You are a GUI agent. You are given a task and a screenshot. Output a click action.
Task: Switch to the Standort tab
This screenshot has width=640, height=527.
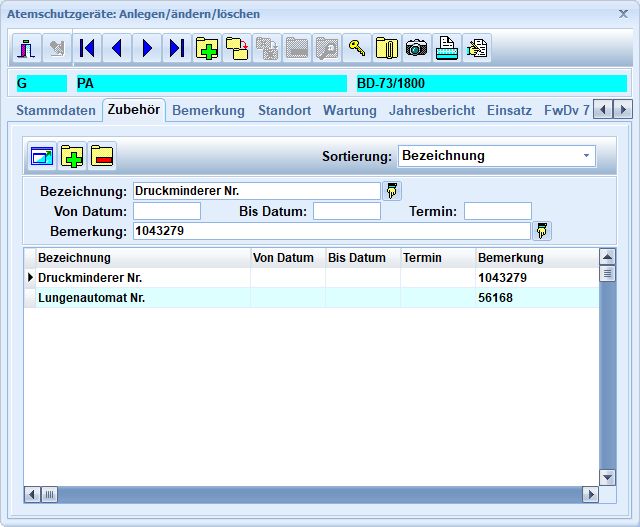[284, 111]
